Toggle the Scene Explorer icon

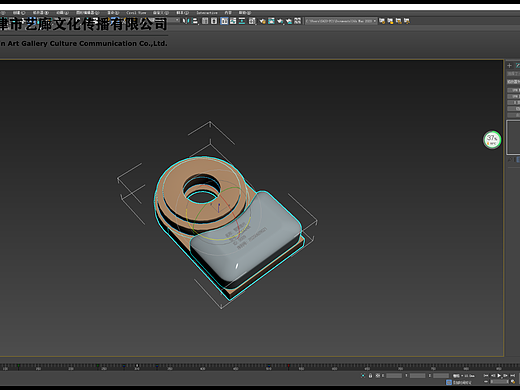[205, 21]
